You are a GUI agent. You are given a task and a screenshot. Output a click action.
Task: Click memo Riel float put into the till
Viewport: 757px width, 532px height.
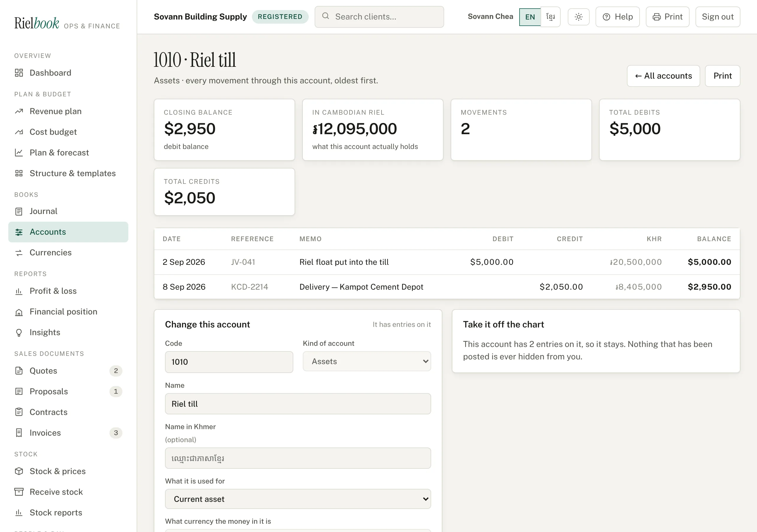tap(344, 262)
